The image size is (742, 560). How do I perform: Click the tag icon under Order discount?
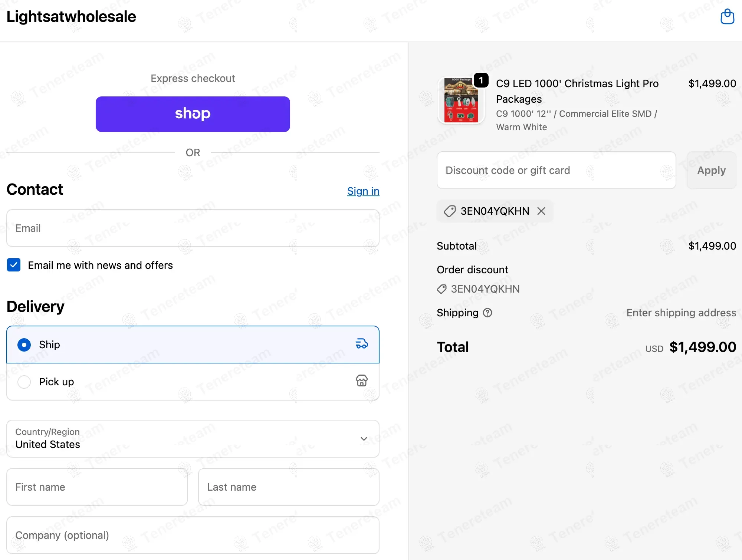[441, 289]
